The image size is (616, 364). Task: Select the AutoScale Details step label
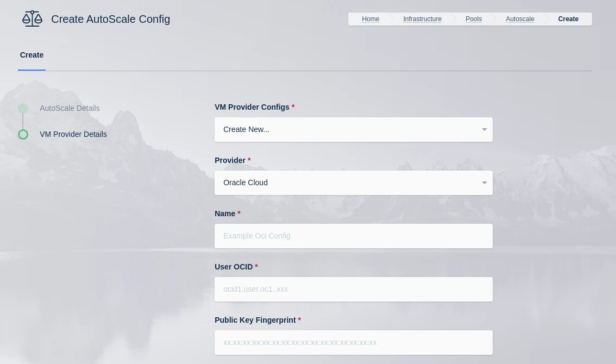point(70,108)
